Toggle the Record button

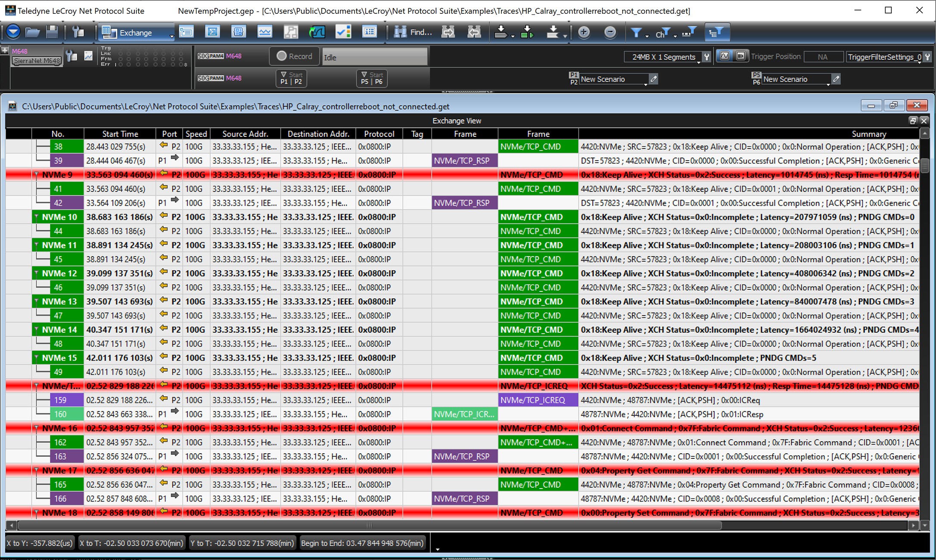click(x=295, y=56)
